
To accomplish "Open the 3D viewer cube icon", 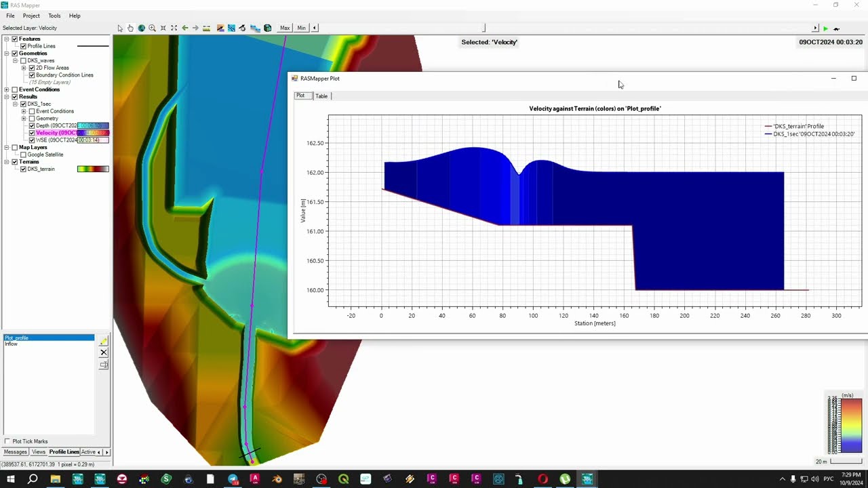I will tap(268, 28).
